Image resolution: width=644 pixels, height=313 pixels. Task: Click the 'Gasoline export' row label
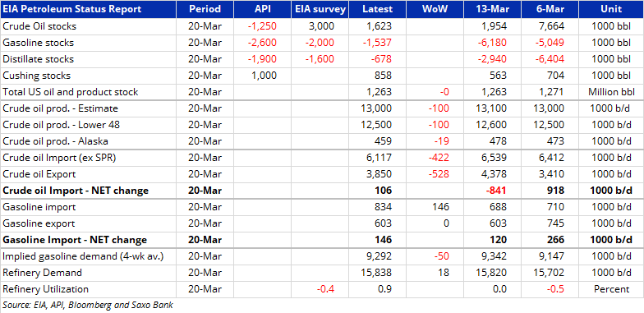(39, 223)
